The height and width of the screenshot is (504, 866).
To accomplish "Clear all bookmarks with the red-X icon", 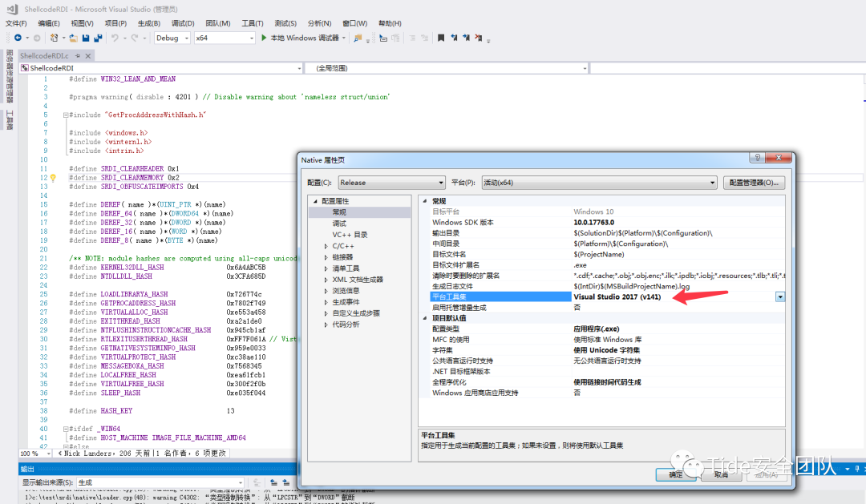I will (478, 38).
